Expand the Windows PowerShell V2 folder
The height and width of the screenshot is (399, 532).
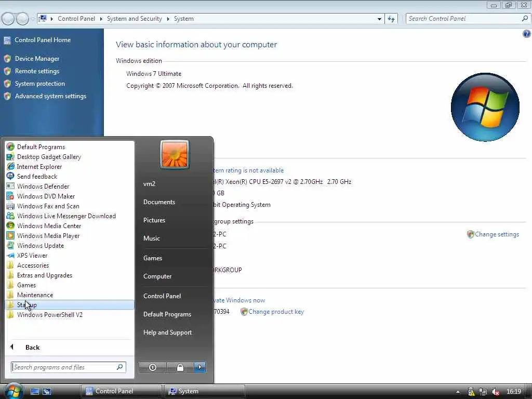[49, 314]
